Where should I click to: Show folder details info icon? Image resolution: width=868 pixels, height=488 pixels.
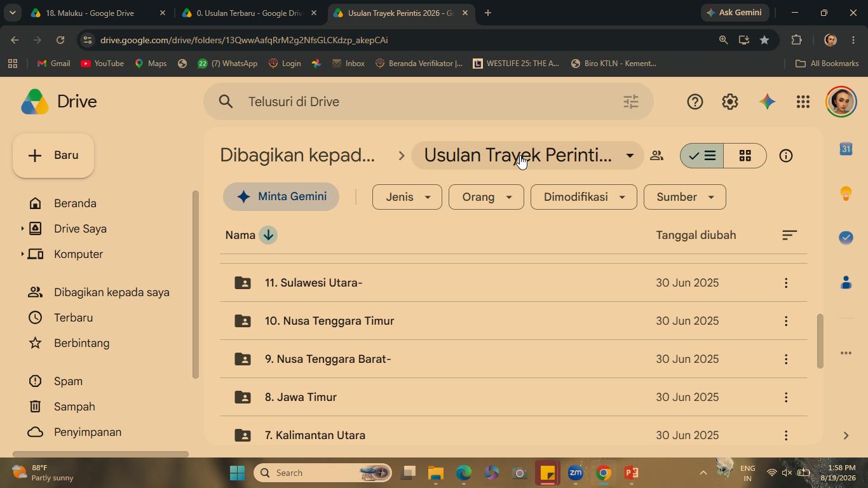click(786, 156)
